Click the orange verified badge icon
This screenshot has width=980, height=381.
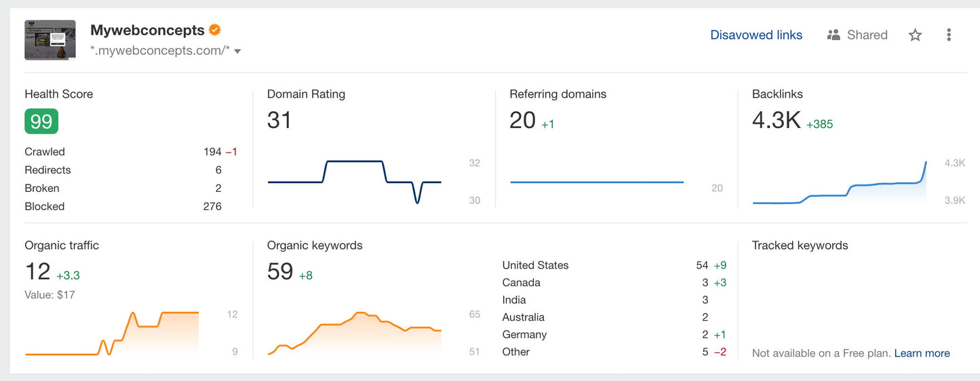click(x=215, y=30)
